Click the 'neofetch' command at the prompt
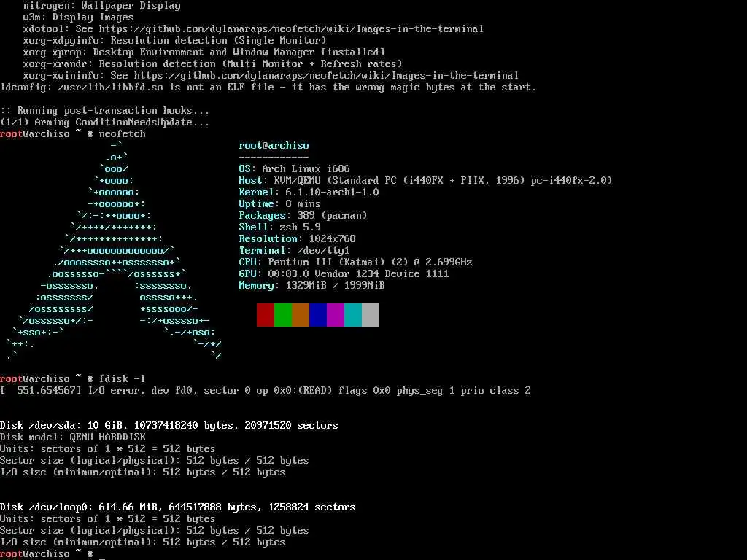 (x=123, y=134)
